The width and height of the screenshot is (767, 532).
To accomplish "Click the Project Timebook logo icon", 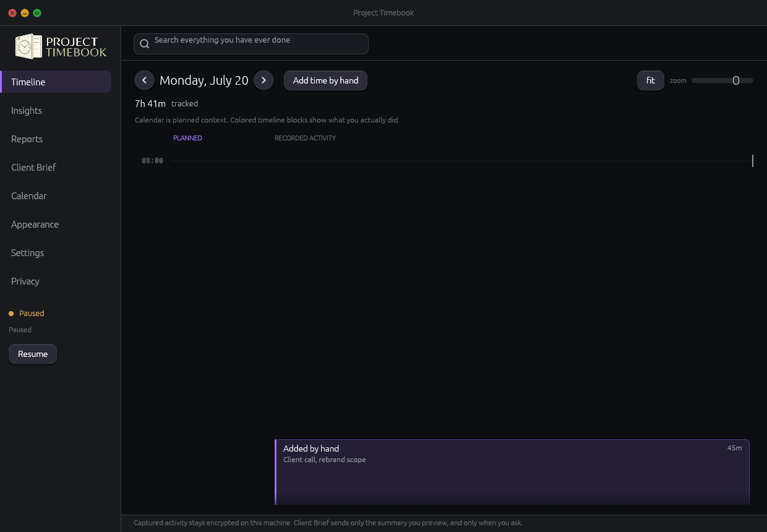I will (28, 46).
